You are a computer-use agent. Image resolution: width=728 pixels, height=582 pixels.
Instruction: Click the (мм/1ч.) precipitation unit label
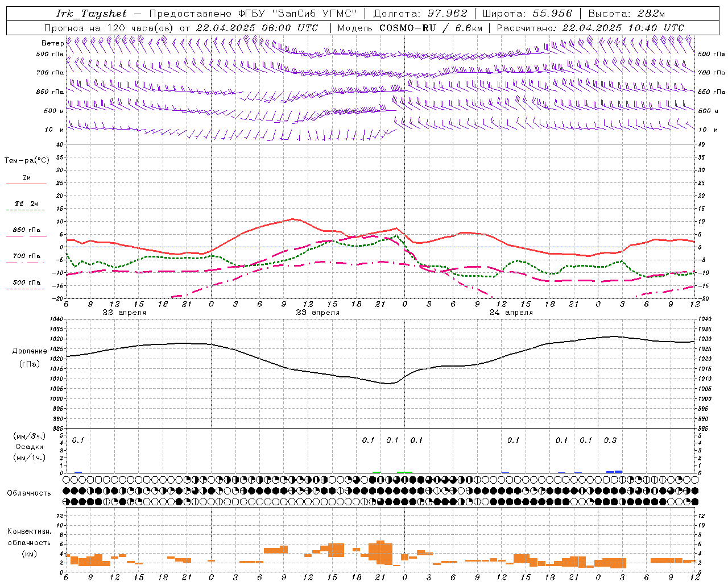(30, 458)
